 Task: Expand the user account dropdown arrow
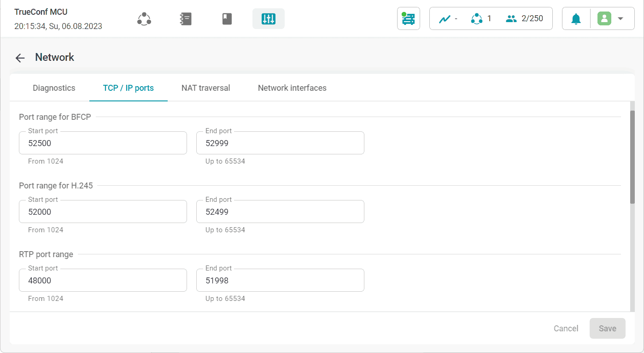tap(621, 19)
